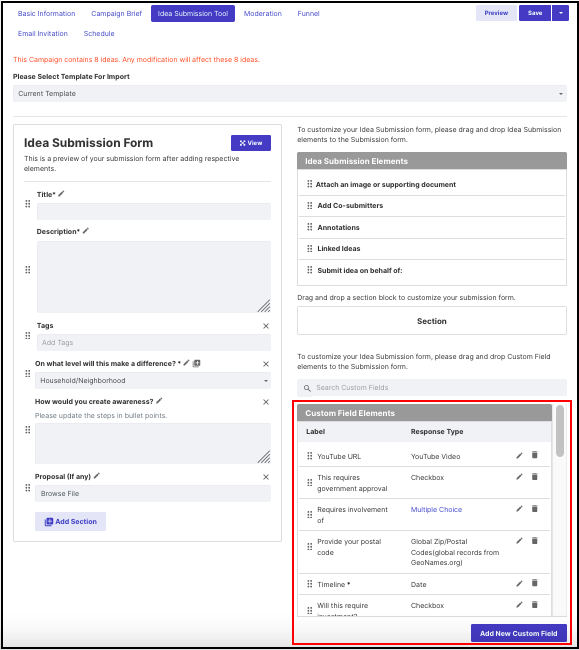Image resolution: width=579 pixels, height=650 pixels.
Task: Click the Custom Field Elements scrollbar
Action: (560, 431)
